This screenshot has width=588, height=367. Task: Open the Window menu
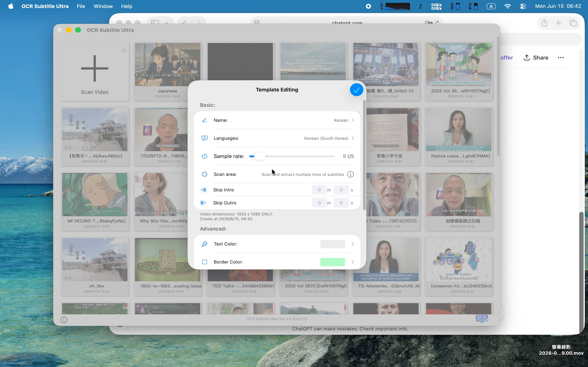click(103, 6)
